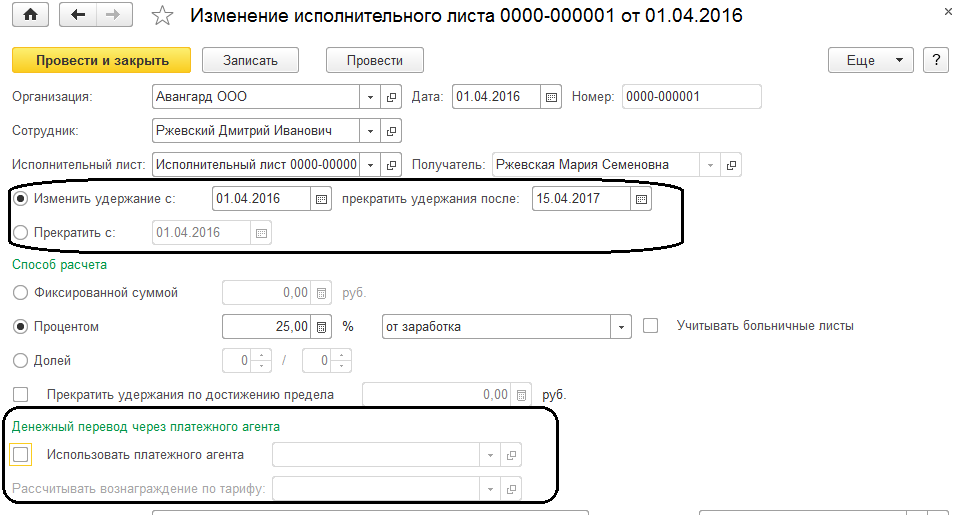The height and width of the screenshot is (515, 966).
Task: Enable Использовать платежного агента checkbox
Action: coord(20,455)
